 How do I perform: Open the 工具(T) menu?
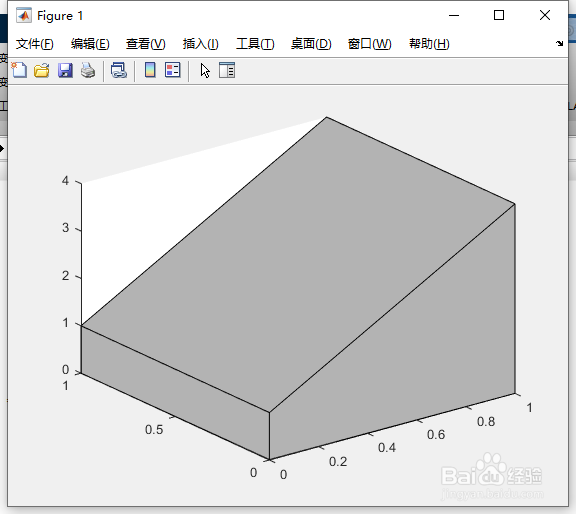tap(255, 44)
